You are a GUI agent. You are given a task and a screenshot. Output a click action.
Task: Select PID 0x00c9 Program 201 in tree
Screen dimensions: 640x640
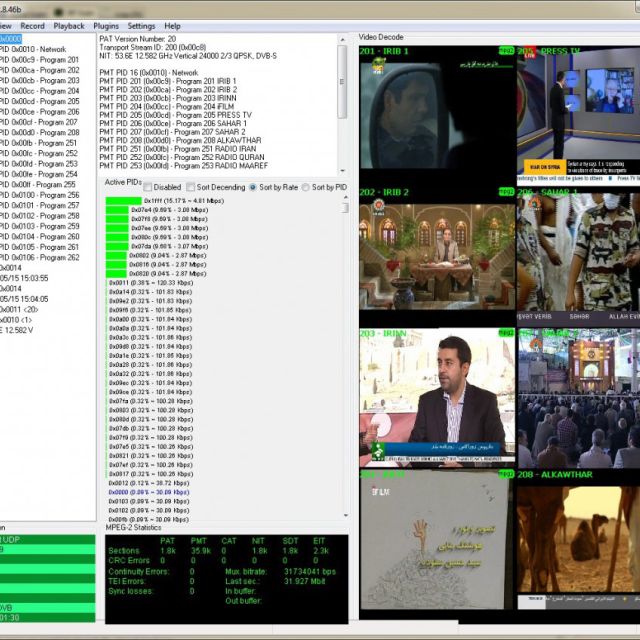(x=40, y=60)
